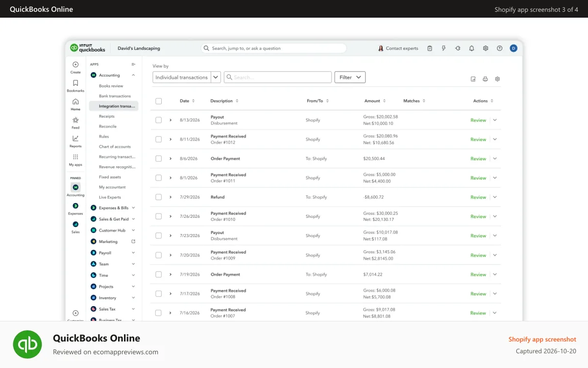Click the Customize plus icon at bottom
The width and height of the screenshot is (588, 368).
[x=75, y=313]
